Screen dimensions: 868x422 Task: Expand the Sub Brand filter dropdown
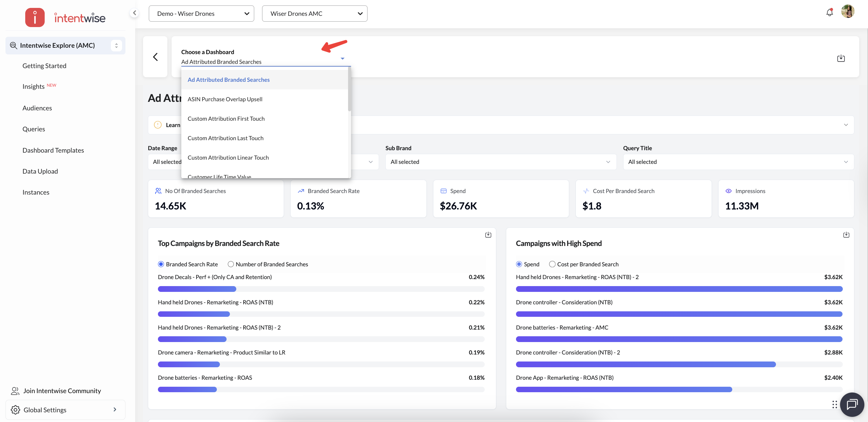pyautogui.click(x=501, y=162)
